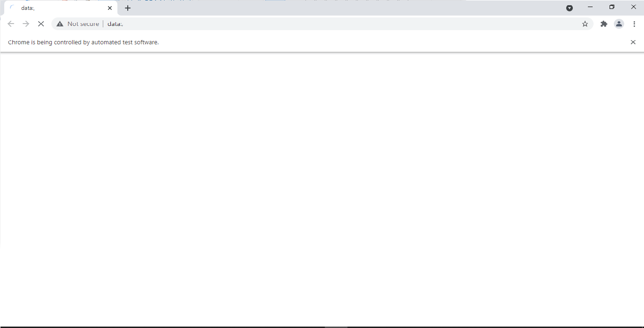Open Chrome's three-dot menu
The height and width of the screenshot is (328, 644).
634,24
